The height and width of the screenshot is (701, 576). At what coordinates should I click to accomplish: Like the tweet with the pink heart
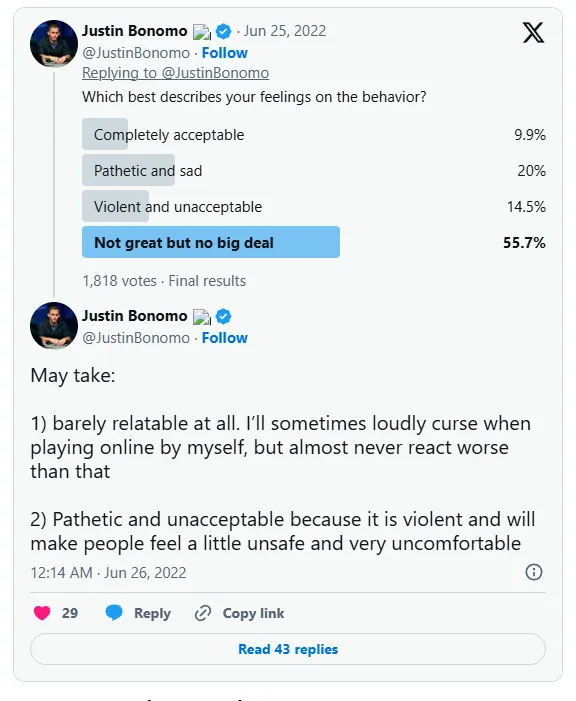click(42, 612)
